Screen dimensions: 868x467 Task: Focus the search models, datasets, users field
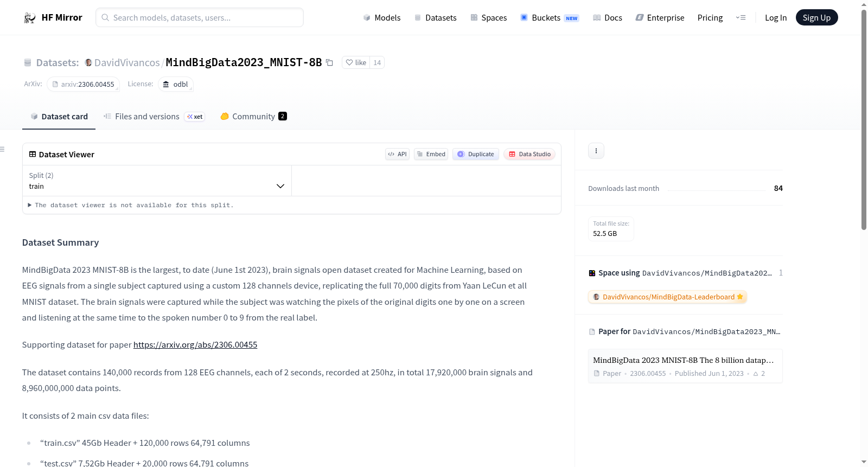pos(200,18)
